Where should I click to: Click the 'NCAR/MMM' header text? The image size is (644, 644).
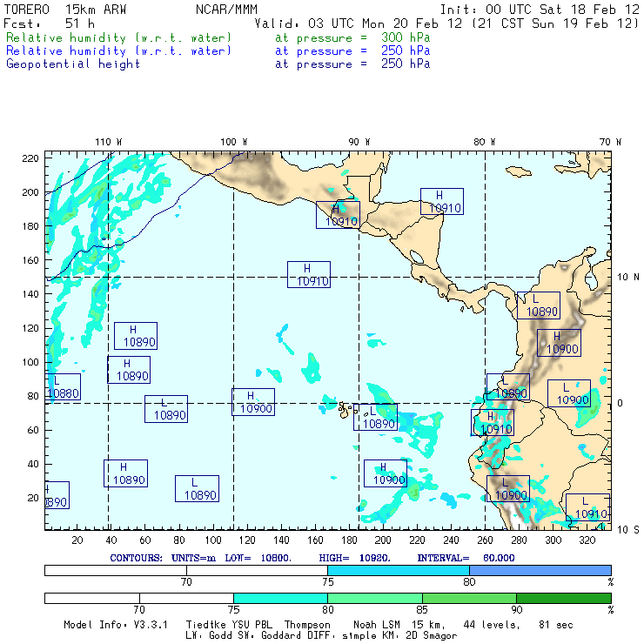[226, 10]
